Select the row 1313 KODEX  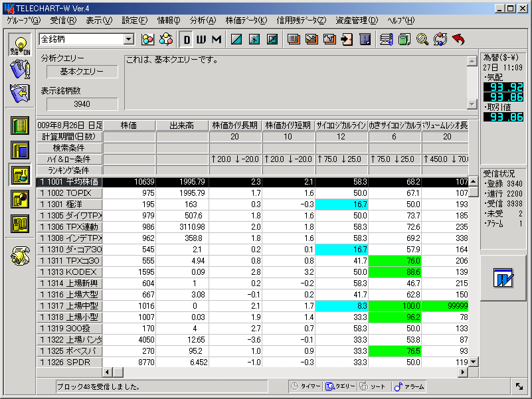252,272
